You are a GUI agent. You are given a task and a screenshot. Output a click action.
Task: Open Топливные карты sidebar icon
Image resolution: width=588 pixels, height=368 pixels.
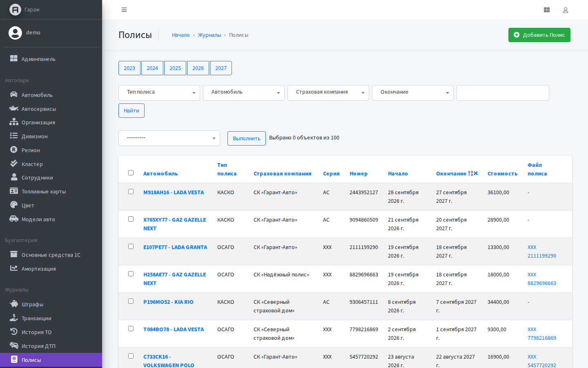coord(14,191)
